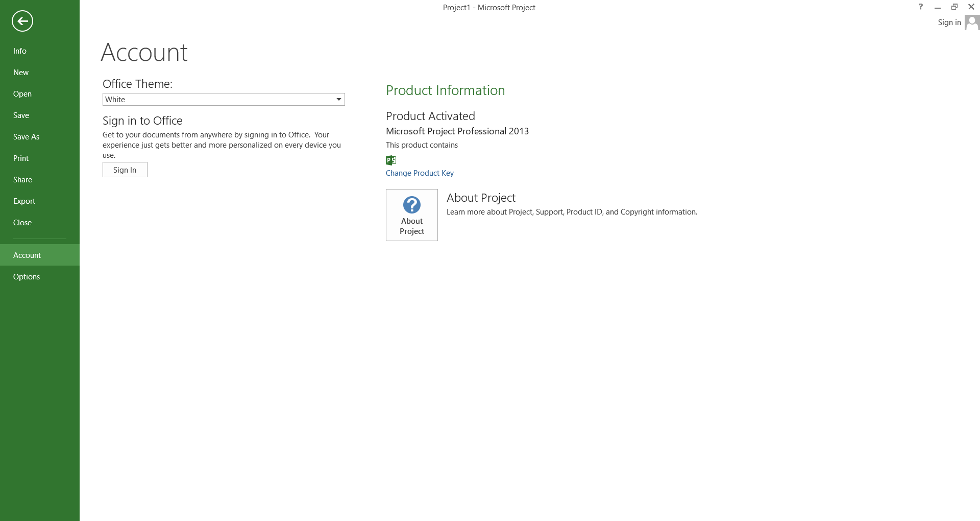The height and width of the screenshot is (521, 980).
Task: Expand the Office Theme dropdown arrow
Action: (338, 100)
